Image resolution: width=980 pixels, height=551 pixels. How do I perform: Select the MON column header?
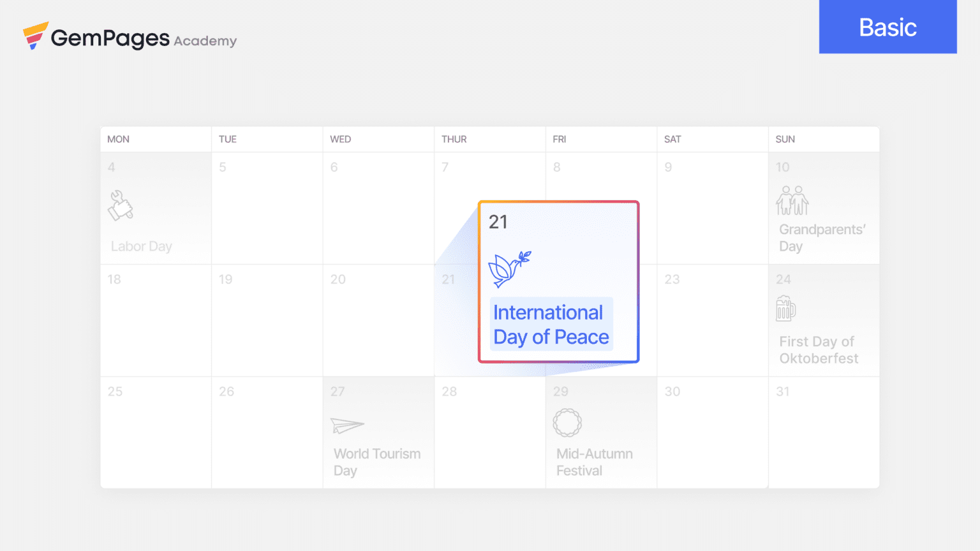[118, 139]
